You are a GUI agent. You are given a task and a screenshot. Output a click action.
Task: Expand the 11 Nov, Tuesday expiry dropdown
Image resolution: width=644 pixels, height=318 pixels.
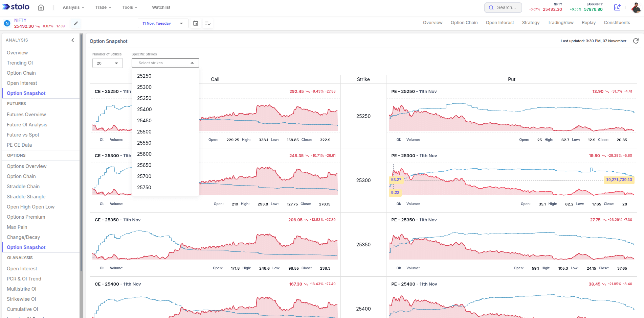(163, 23)
